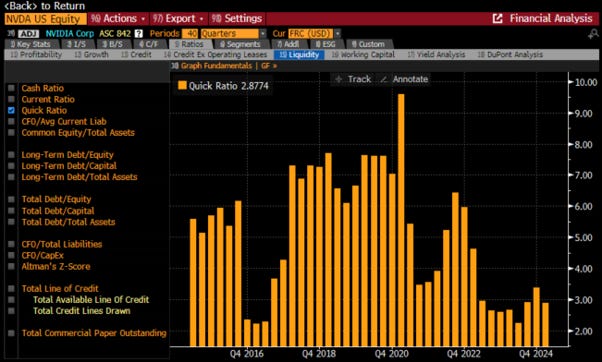Check the CFO/Avg Current Liab box
Viewport: 602px width, 362px height.
point(12,122)
